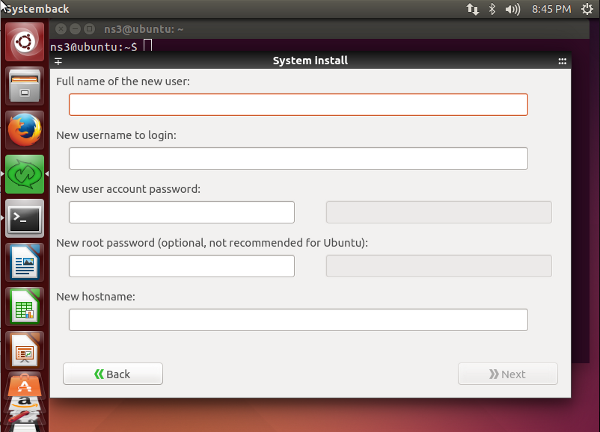Click the Back button

tap(113, 374)
